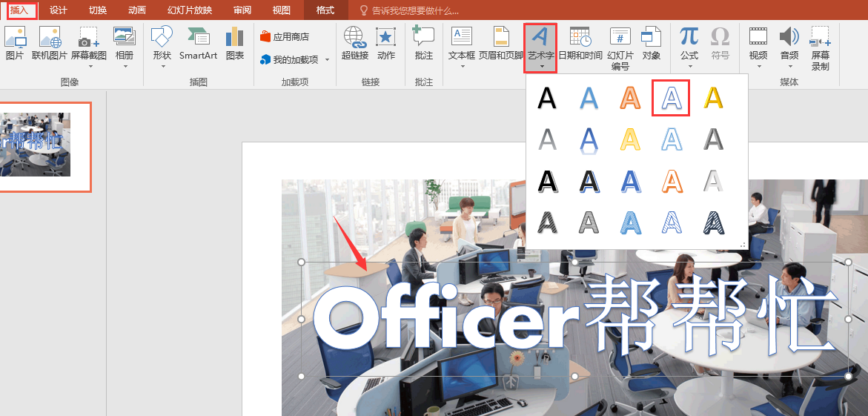Click the gallery resize grip at dropdown corner

[x=743, y=244]
